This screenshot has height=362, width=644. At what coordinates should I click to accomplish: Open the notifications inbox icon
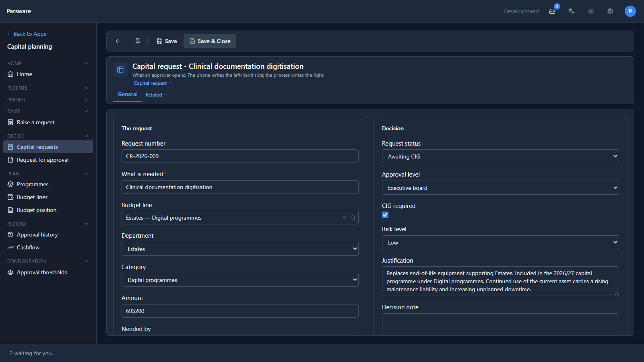click(x=552, y=11)
